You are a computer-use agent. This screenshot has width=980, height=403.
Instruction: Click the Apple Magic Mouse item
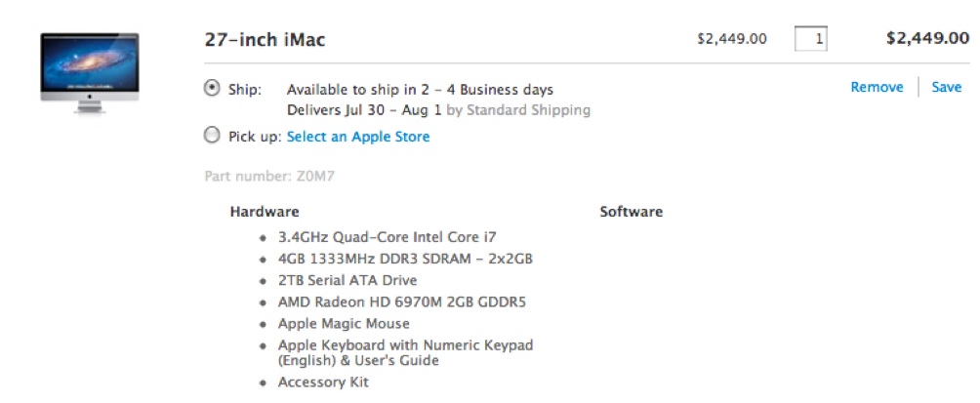tap(344, 324)
